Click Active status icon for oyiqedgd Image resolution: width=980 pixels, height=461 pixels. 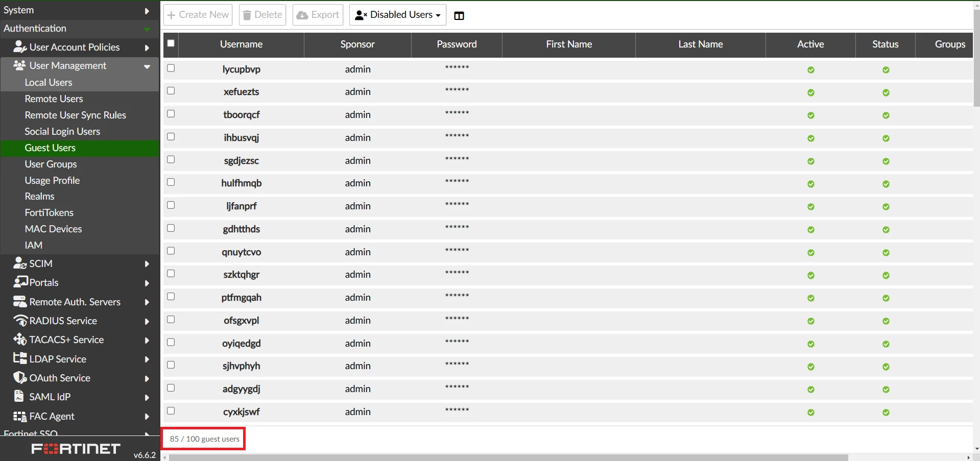coord(810,344)
